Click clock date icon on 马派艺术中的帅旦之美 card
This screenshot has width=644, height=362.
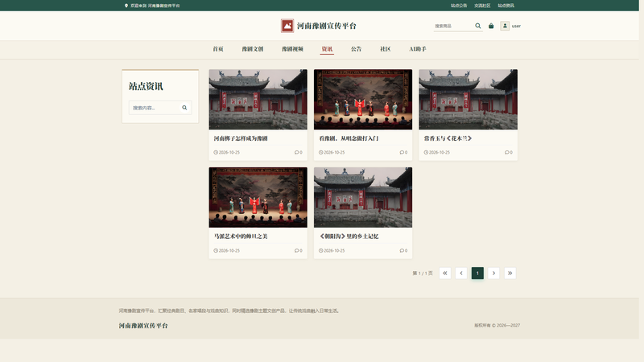(x=216, y=250)
